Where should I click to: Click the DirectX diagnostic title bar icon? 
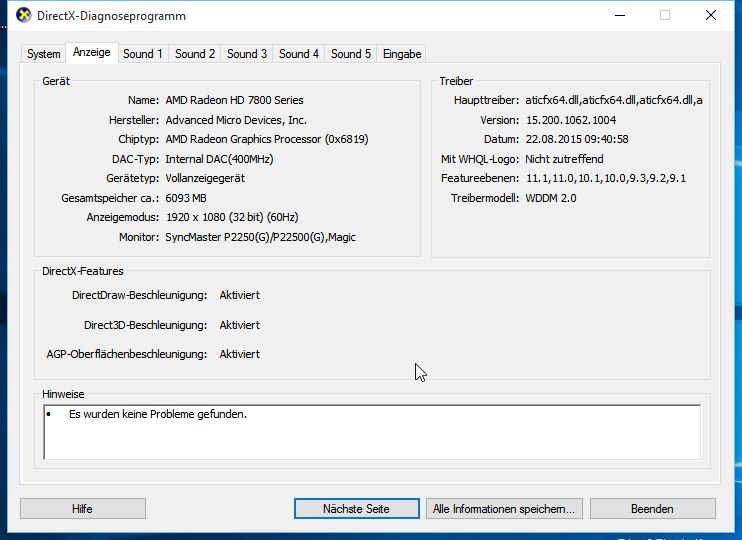(x=24, y=15)
